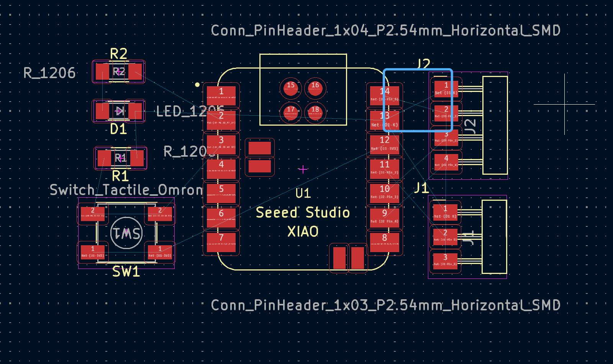
Task: Click J2 connector pad 4
Action: 446,162
